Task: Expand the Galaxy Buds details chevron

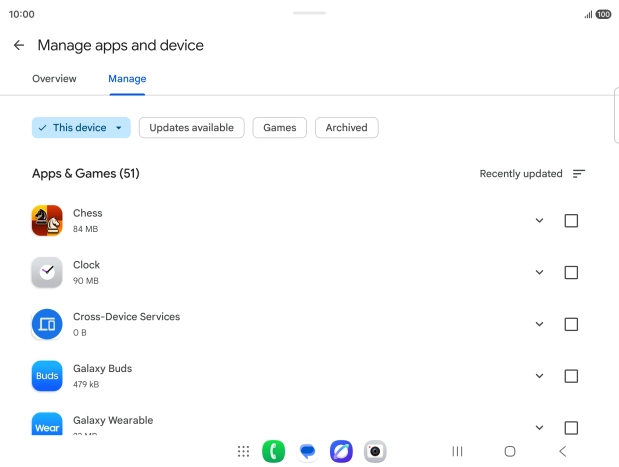Action: (539, 376)
